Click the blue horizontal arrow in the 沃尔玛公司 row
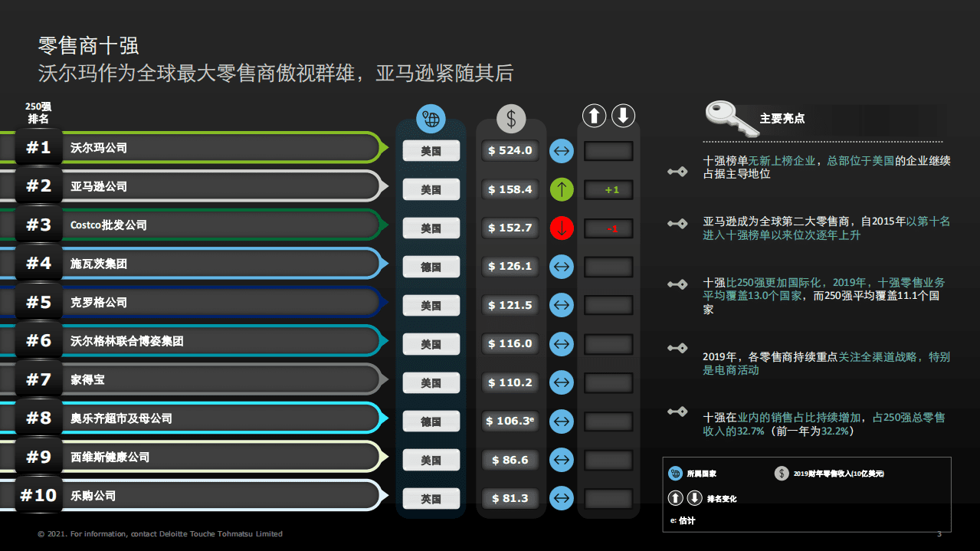The height and width of the screenshot is (551, 980). pyautogui.click(x=562, y=151)
